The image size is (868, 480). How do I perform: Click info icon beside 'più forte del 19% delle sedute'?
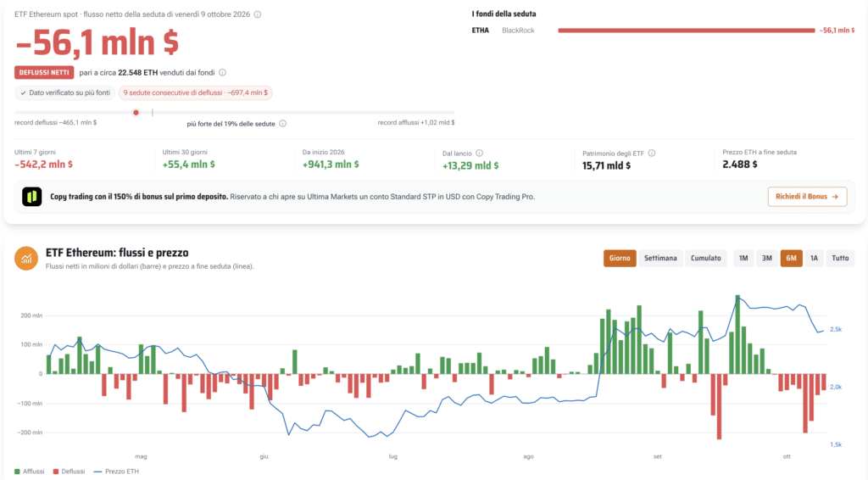point(283,124)
